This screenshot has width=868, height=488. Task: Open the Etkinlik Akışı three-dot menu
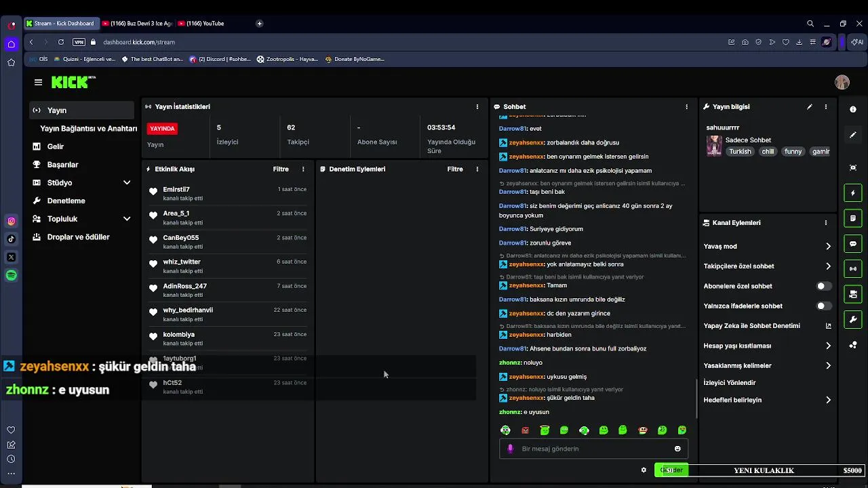point(303,169)
